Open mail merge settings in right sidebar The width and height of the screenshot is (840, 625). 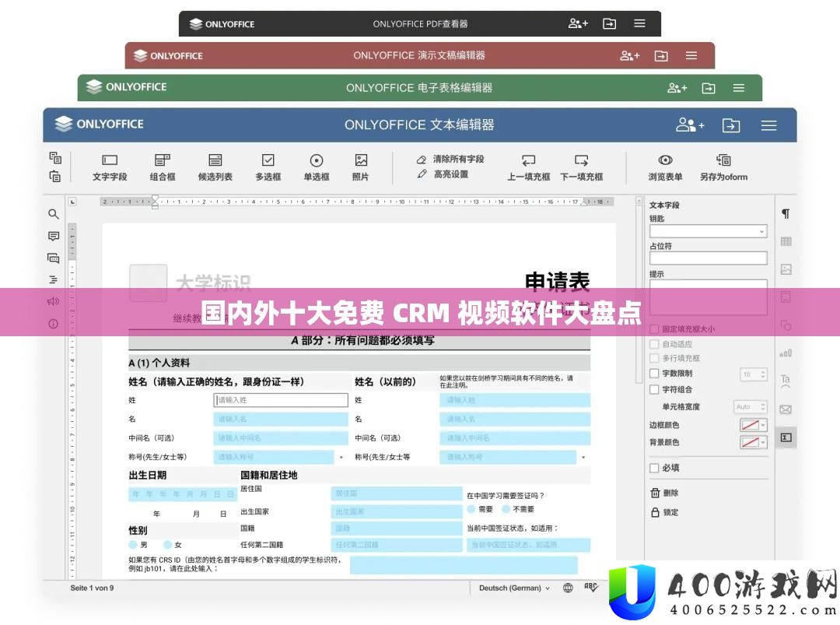click(786, 409)
